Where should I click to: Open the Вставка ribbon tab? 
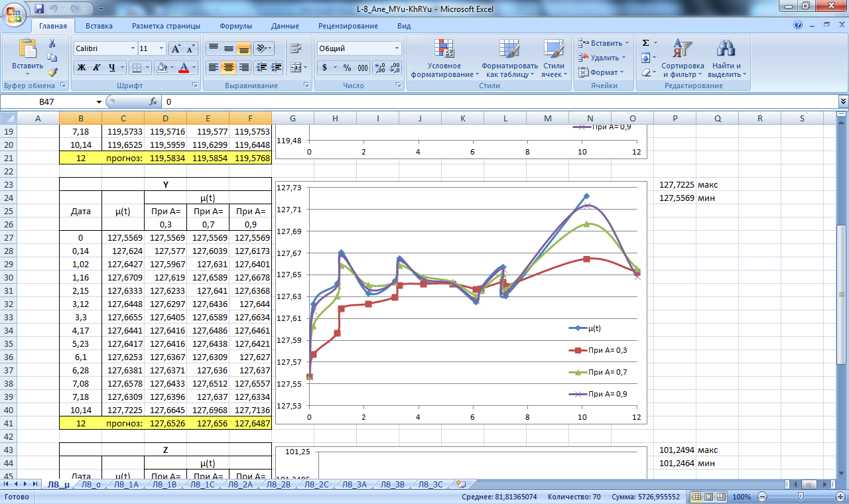(x=99, y=26)
